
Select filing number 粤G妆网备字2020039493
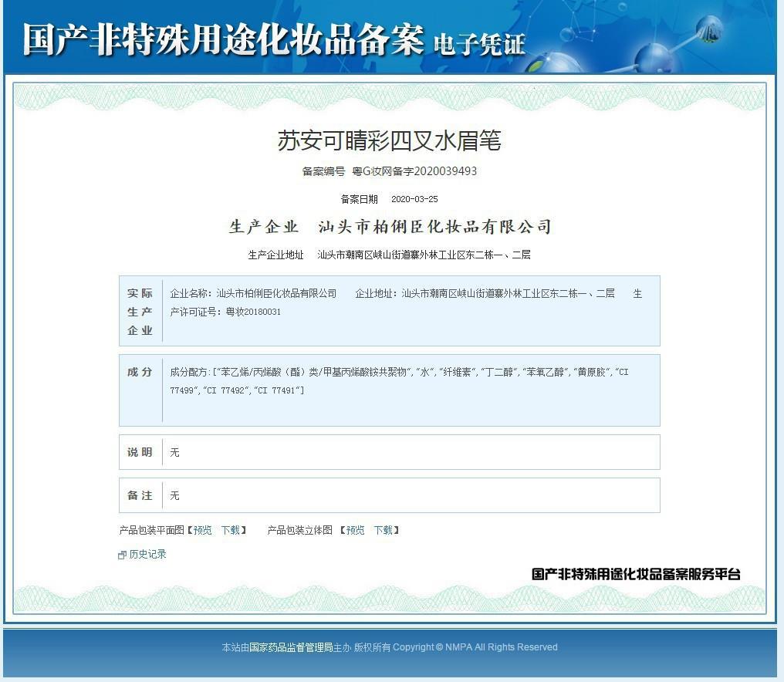pyautogui.click(x=414, y=171)
